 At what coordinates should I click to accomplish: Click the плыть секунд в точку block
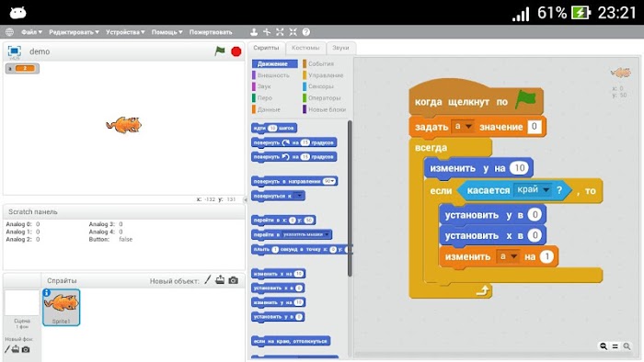[x=302, y=249]
